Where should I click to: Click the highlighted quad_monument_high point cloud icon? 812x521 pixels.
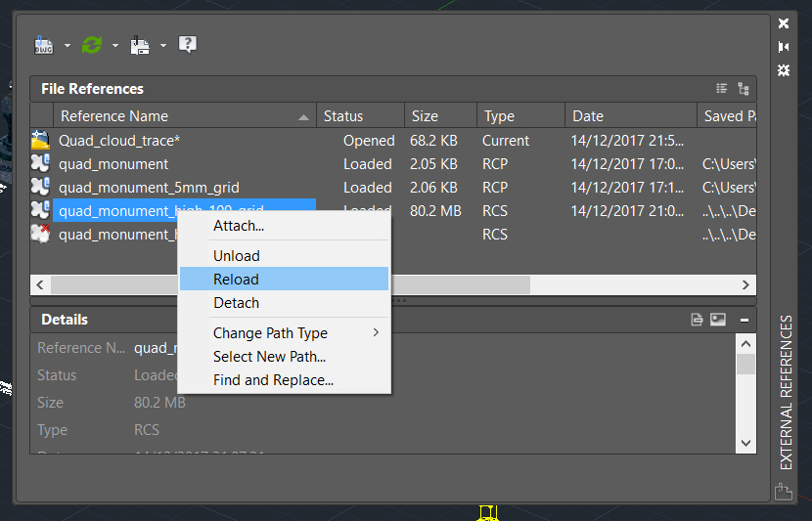pyautogui.click(x=40, y=210)
